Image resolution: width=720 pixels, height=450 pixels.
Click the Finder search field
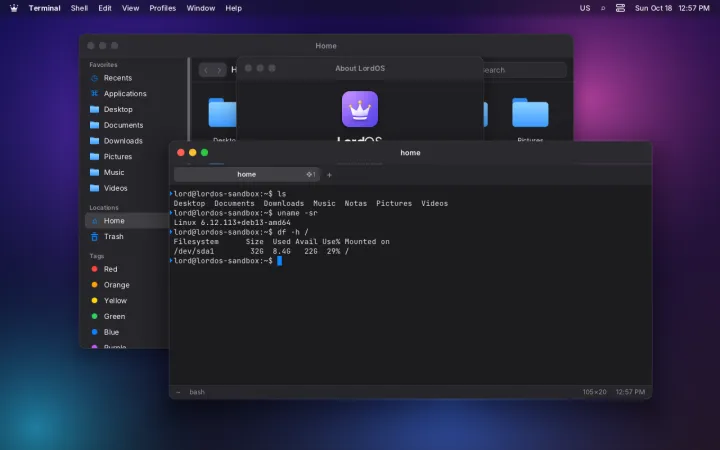click(x=525, y=70)
